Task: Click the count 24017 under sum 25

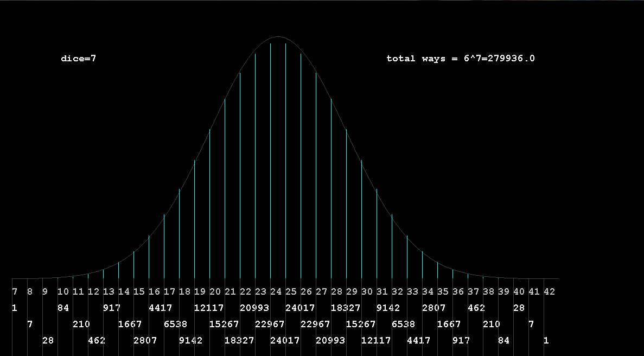Action: click(300, 308)
